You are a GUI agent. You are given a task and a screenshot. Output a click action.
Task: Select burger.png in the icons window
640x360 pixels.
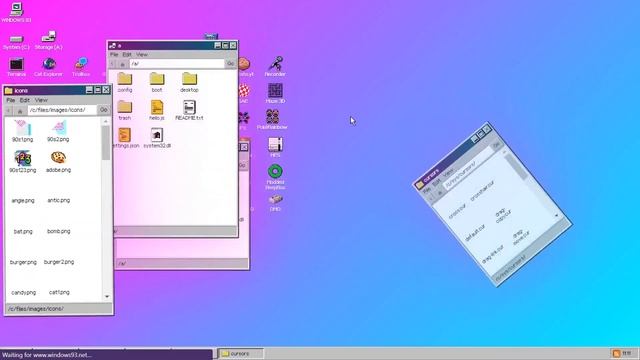23,262
